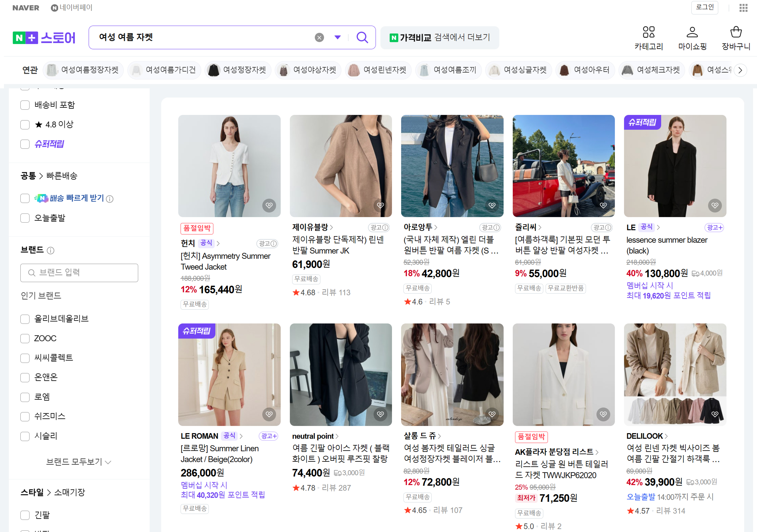Open 마이쇼핑 icon

(692, 38)
